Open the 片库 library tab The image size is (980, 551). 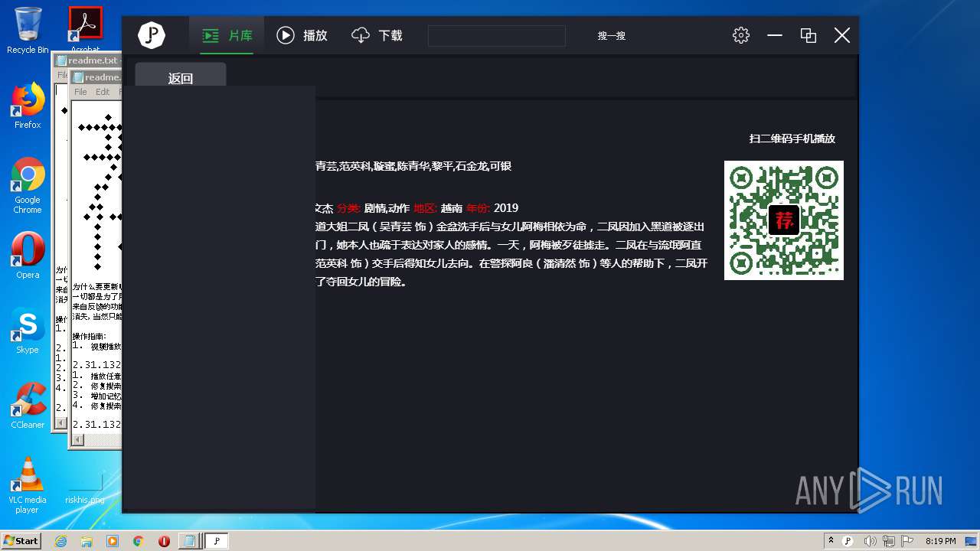[x=227, y=35]
